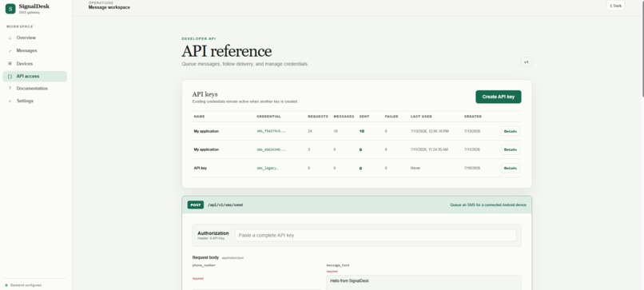644x290 pixels.
Task: Click the Never last-used cell
Action: (415, 169)
